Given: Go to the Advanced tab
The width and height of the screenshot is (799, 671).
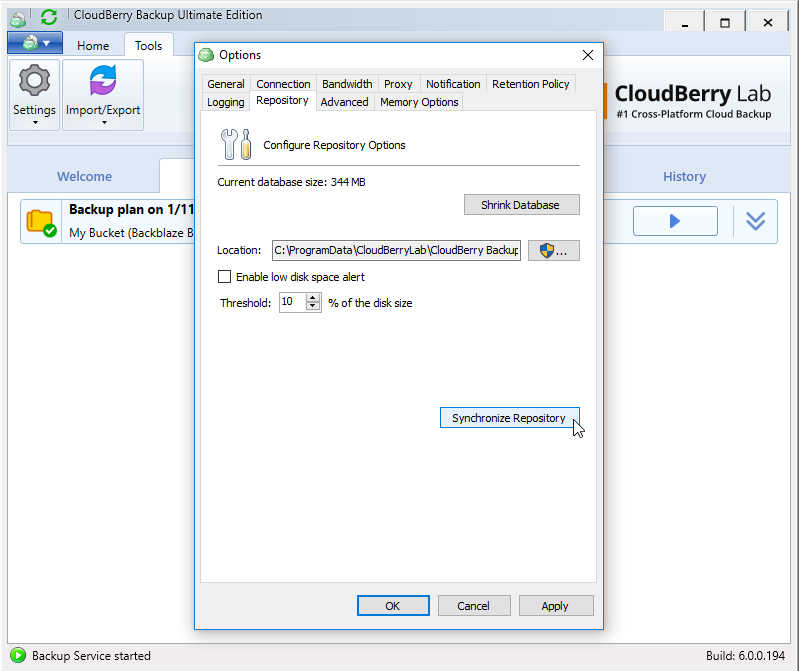Looking at the screenshot, I should click(344, 102).
